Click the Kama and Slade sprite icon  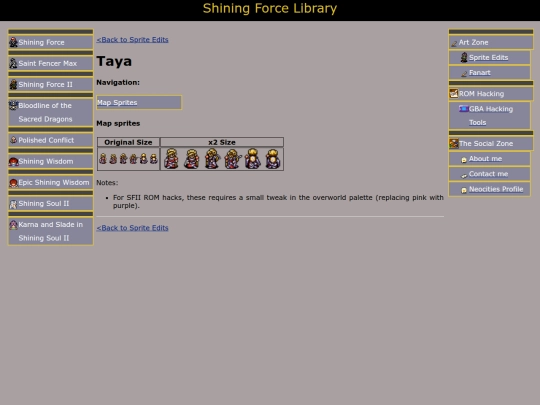click(x=13, y=225)
